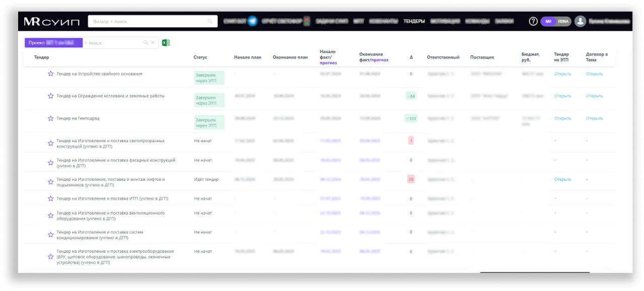Open the help question mark icon

533,21
